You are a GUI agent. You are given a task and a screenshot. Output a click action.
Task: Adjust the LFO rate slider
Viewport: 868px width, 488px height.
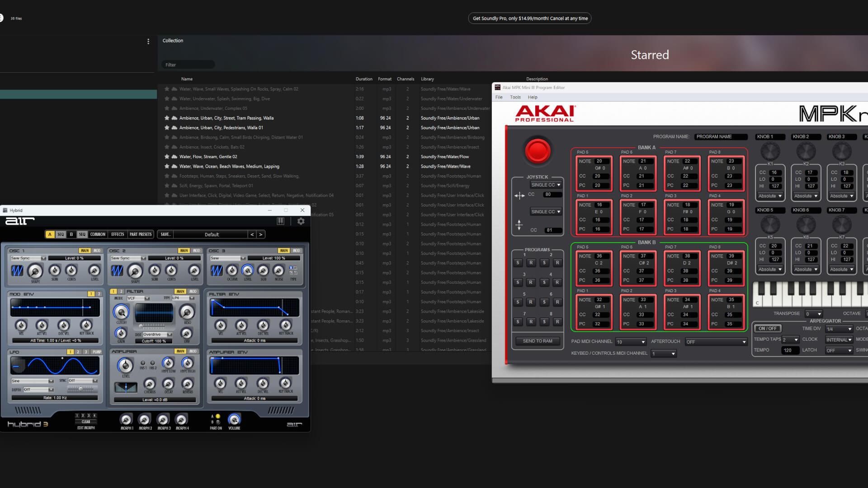[82, 389]
